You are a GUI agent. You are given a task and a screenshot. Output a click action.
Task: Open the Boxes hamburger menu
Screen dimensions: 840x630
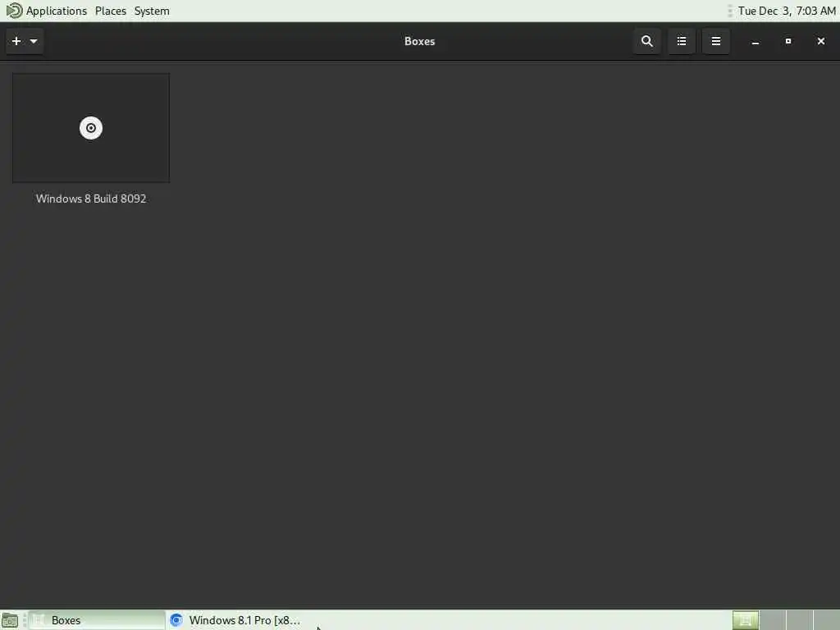tap(715, 41)
